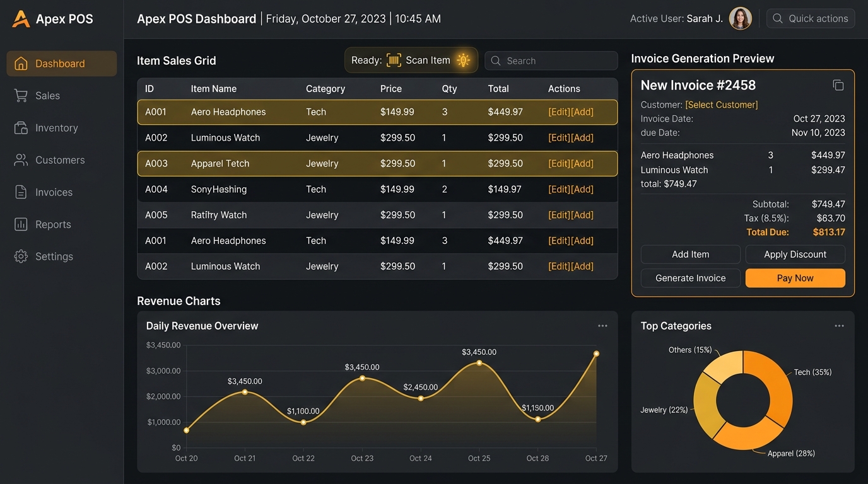Click due date Nov 10, 2023
The image size is (868, 484).
(818, 132)
